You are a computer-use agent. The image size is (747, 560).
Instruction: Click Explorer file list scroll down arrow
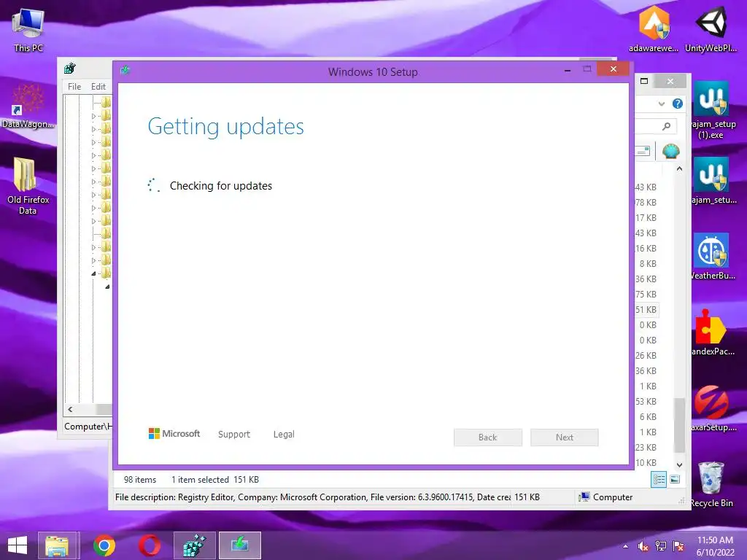tap(679, 464)
